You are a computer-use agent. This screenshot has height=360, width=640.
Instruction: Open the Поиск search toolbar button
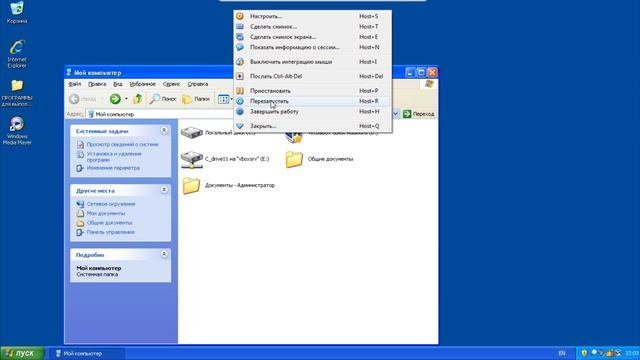(162, 99)
